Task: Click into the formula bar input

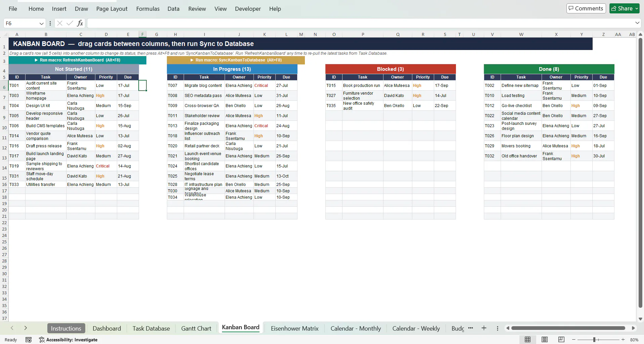Action: (x=360, y=23)
